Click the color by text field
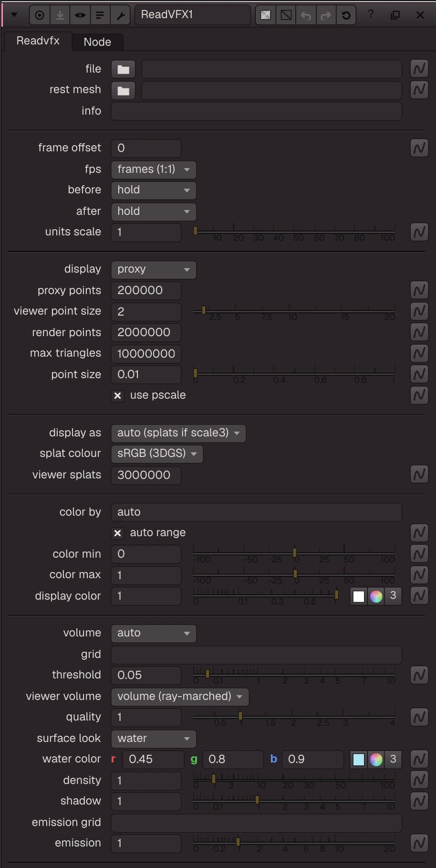Image resolution: width=436 pixels, height=868 pixels. click(x=256, y=512)
